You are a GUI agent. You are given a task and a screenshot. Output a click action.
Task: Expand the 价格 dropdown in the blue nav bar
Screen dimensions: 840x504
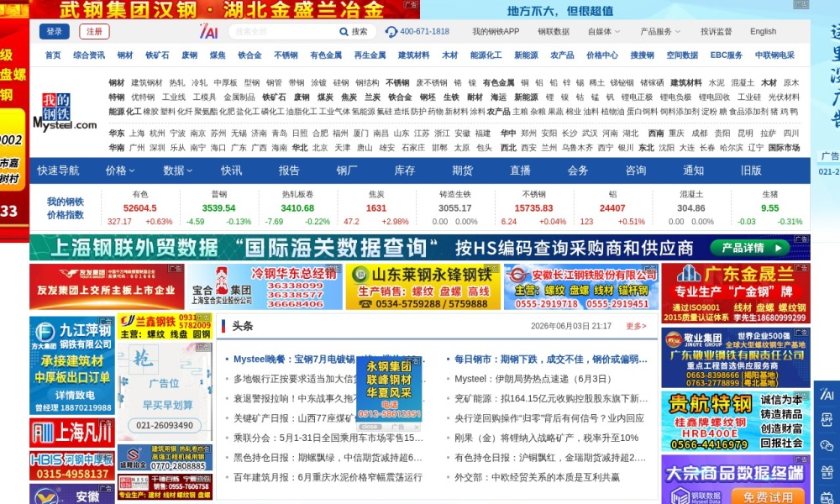pyautogui.click(x=120, y=171)
